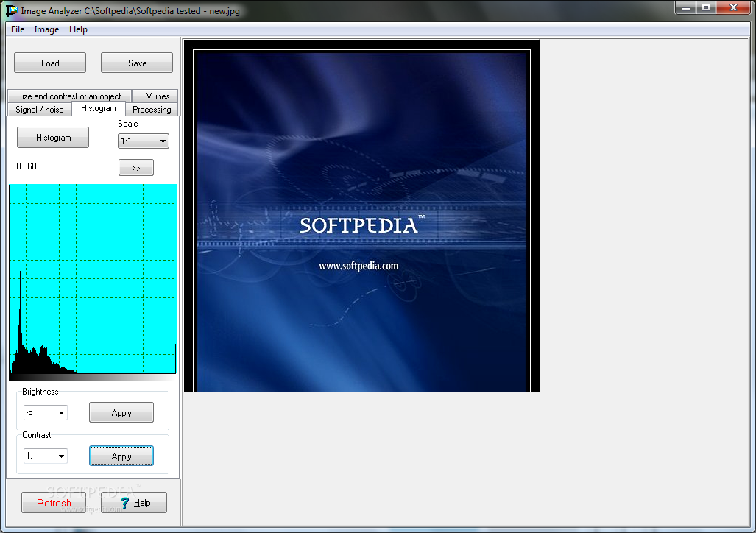
Task: Close the Image Analyzer window
Action: pyautogui.click(x=733, y=7)
